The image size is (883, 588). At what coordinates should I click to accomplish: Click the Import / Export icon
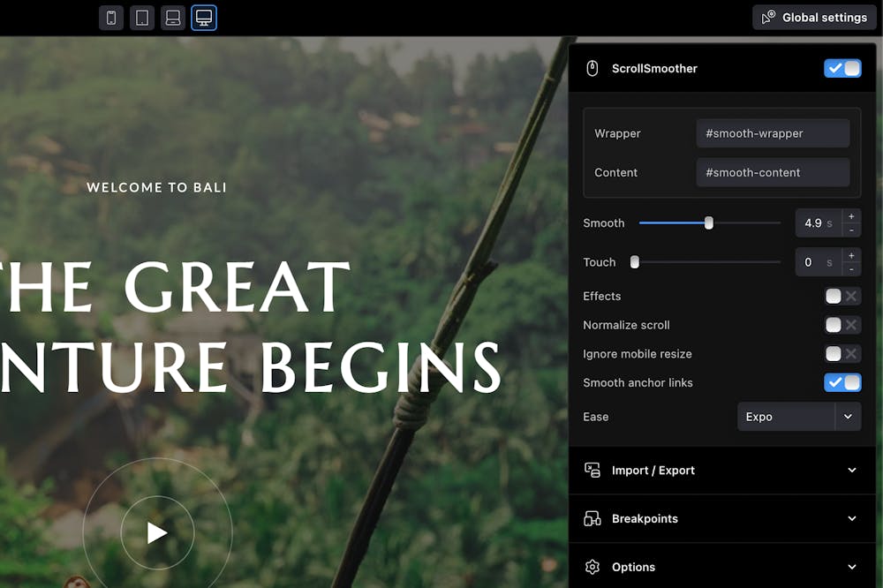click(x=592, y=471)
